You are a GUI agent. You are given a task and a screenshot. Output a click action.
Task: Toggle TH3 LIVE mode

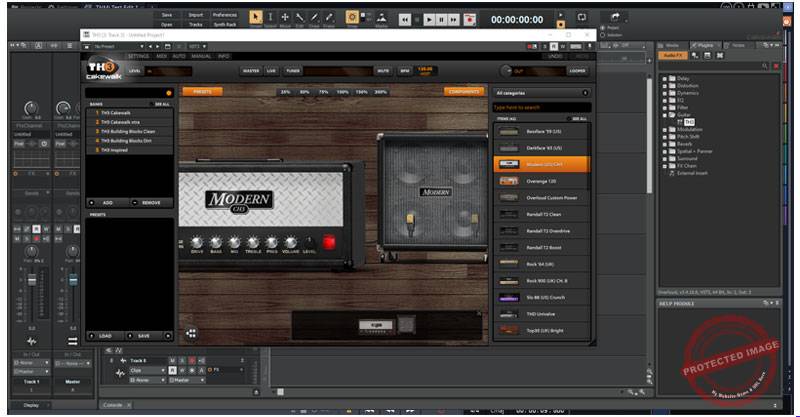271,71
